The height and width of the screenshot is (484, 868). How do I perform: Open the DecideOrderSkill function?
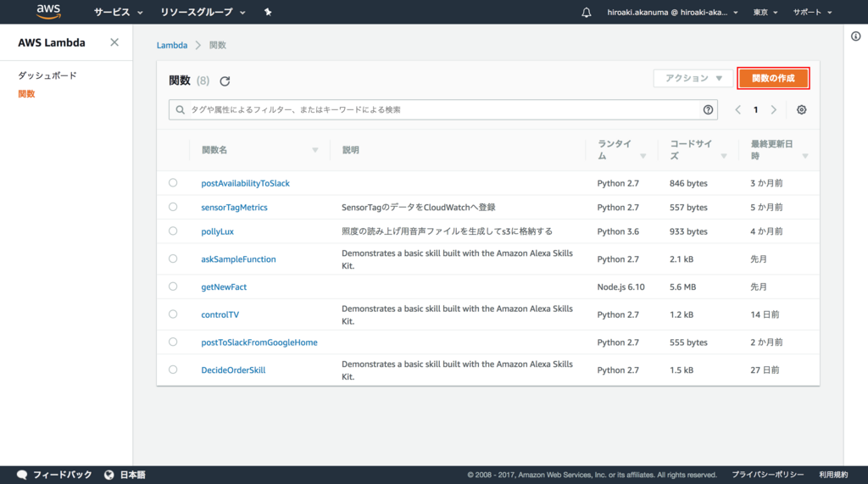[x=233, y=370]
